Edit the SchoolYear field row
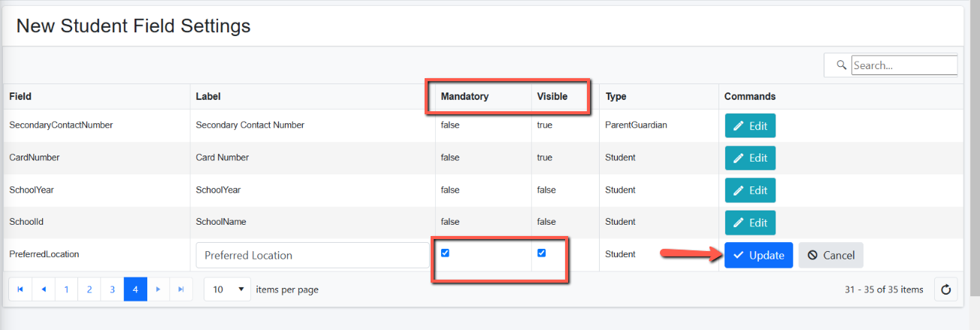The height and width of the screenshot is (330, 980). point(750,190)
